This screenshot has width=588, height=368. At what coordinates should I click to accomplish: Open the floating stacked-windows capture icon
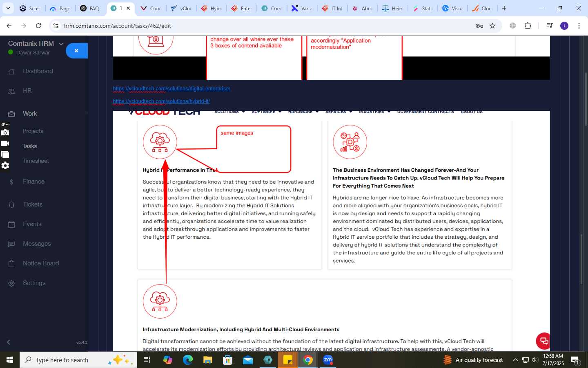point(5,155)
